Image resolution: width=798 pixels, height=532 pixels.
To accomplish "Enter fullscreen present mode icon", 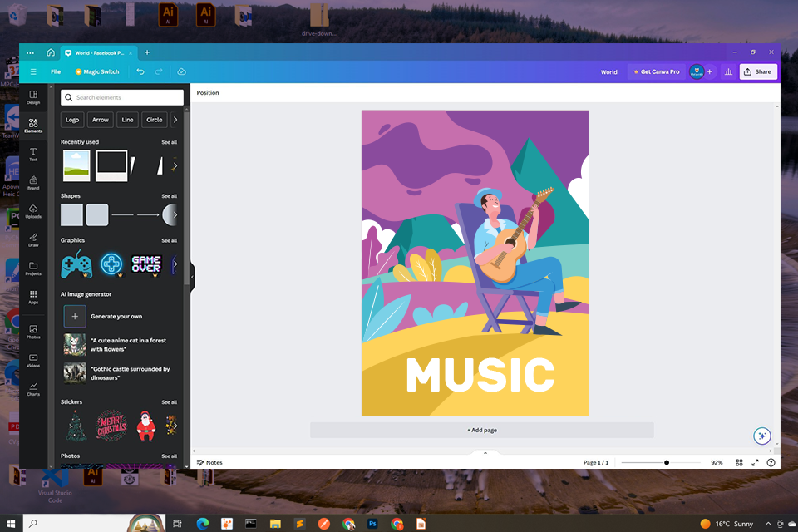I will click(x=756, y=462).
